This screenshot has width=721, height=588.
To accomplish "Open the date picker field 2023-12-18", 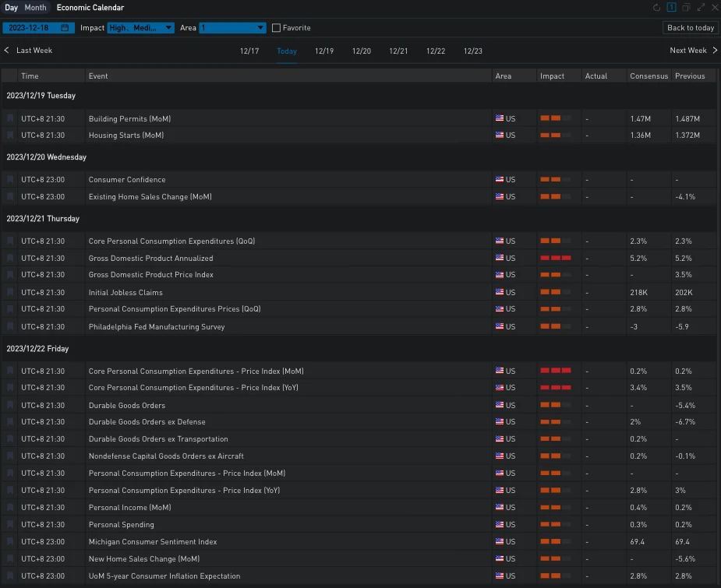I will tap(33, 28).
